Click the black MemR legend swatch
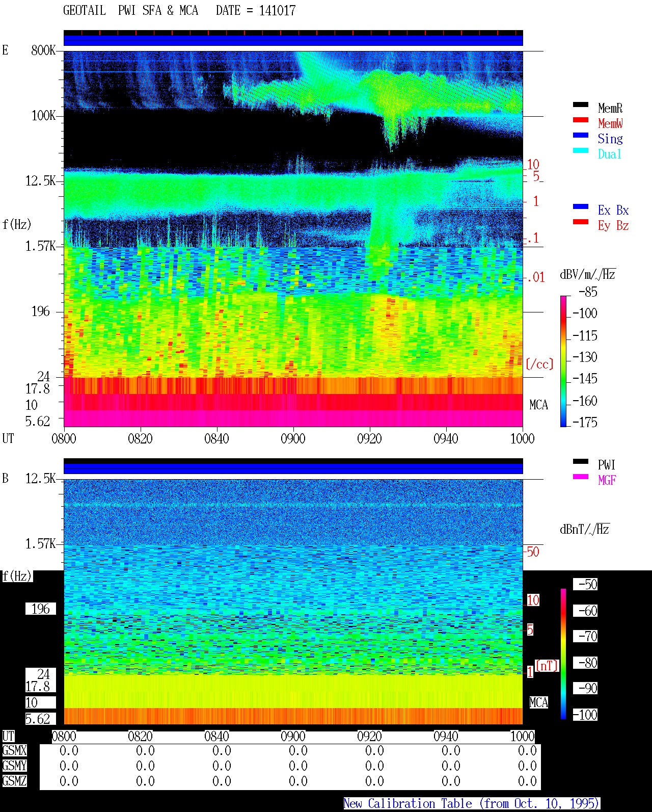 click(x=581, y=104)
